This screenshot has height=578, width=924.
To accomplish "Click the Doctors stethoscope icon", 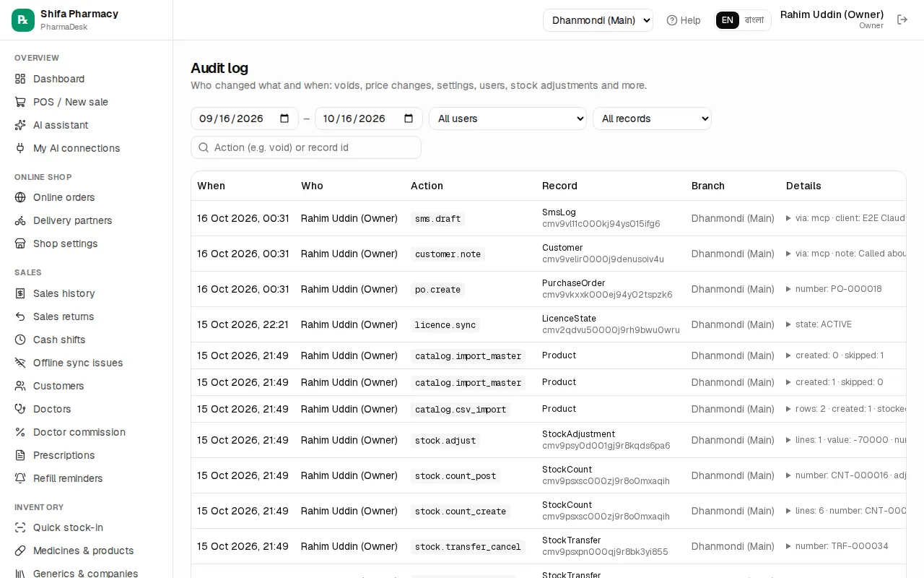I will [20, 409].
